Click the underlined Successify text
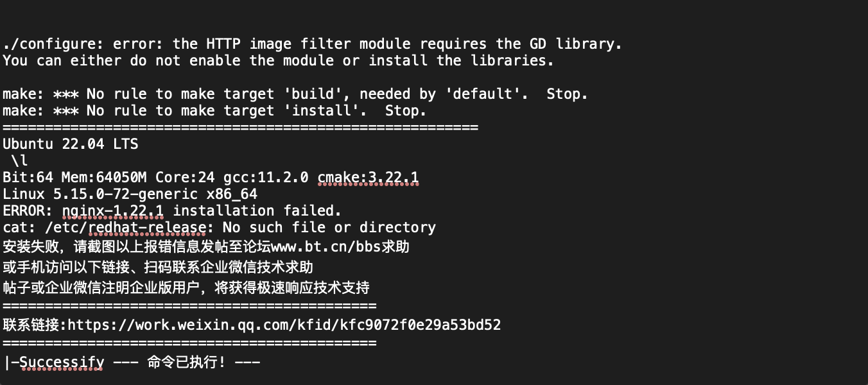The height and width of the screenshot is (385, 868). point(62,363)
